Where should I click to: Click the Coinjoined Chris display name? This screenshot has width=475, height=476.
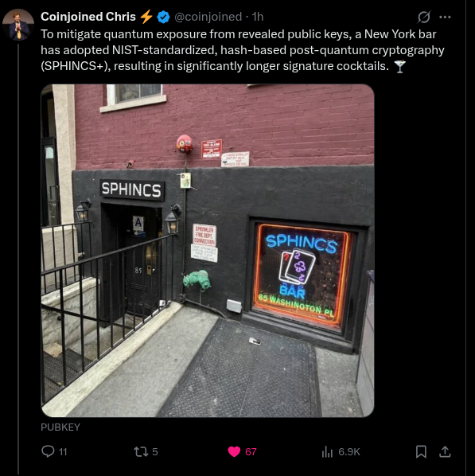pyautogui.click(x=88, y=17)
